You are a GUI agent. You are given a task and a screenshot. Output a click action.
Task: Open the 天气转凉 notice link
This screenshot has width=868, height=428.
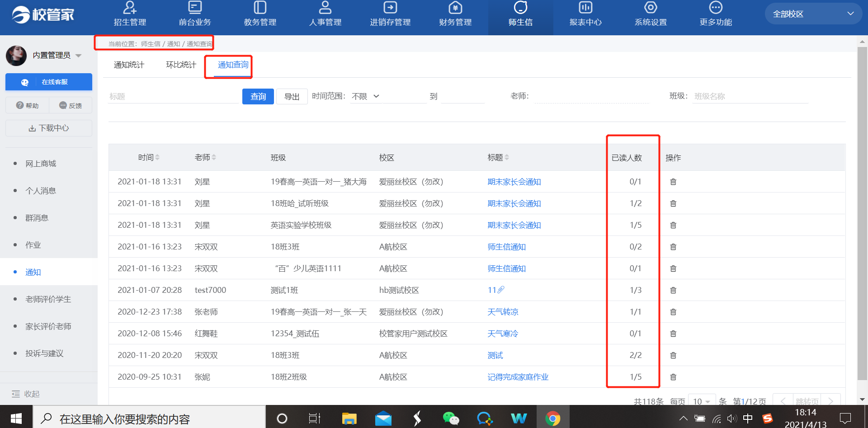[503, 312]
